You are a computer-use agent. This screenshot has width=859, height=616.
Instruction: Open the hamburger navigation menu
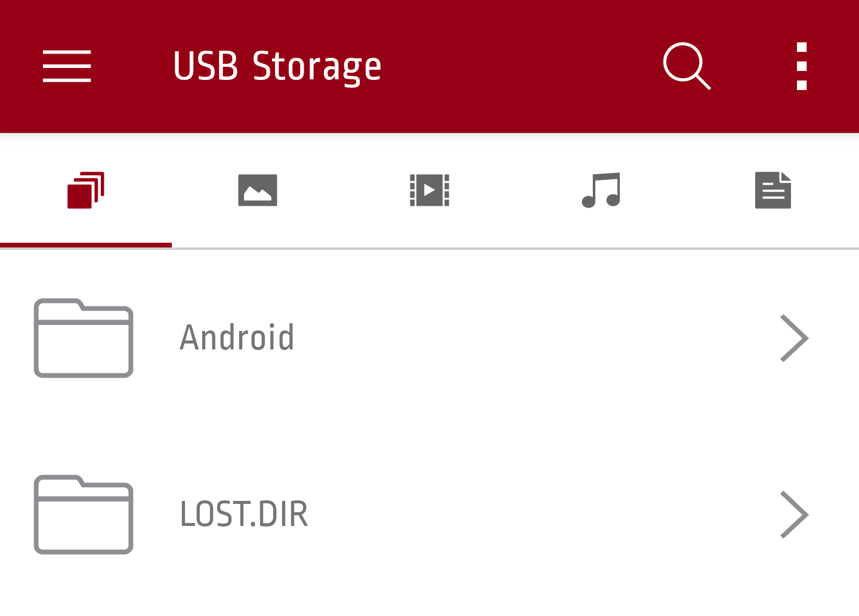67,66
